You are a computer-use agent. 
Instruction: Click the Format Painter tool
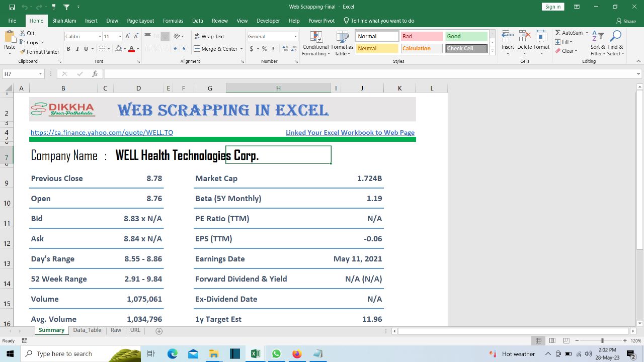(x=40, y=52)
